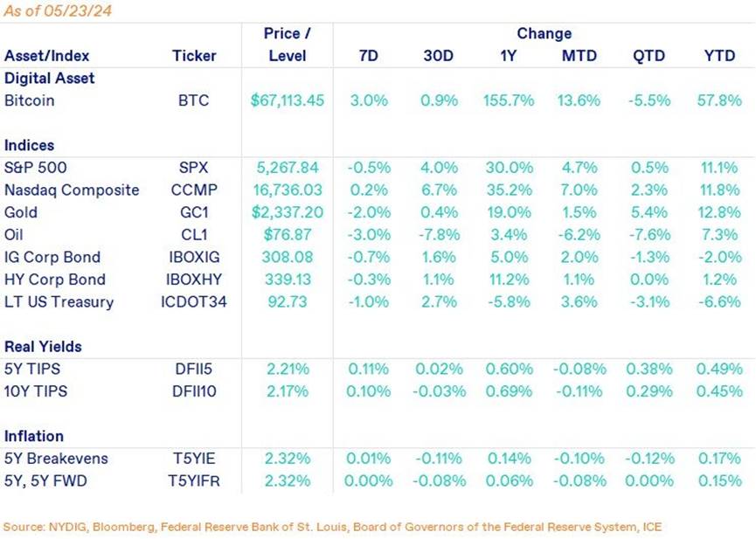Select the 10Y TIPS ticker DFII10
Image resolution: width=756 pixels, height=539 pixels.
[x=193, y=391]
